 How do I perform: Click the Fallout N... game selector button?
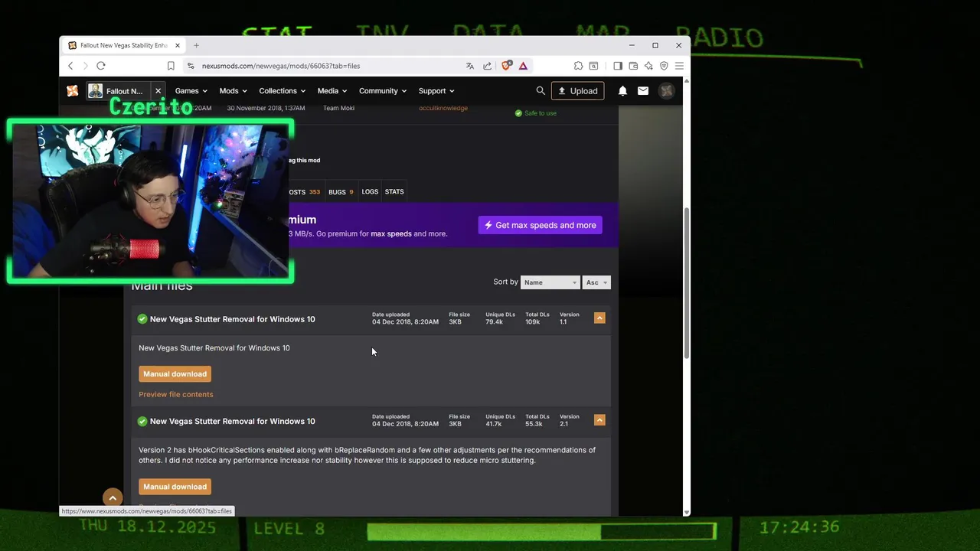(x=117, y=91)
